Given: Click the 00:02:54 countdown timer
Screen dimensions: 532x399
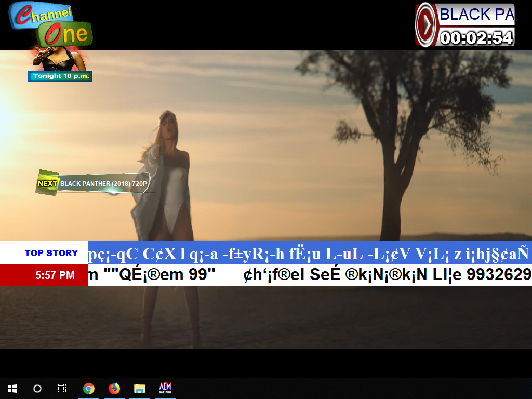Looking at the screenshot, I should [476, 37].
